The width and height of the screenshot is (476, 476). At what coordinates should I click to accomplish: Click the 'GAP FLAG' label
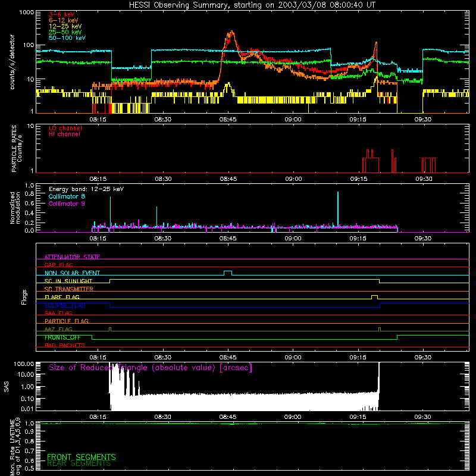(x=58, y=265)
